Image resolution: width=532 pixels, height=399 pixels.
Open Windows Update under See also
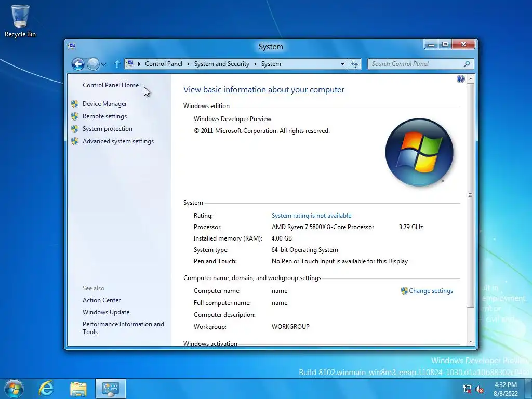tap(106, 312)
